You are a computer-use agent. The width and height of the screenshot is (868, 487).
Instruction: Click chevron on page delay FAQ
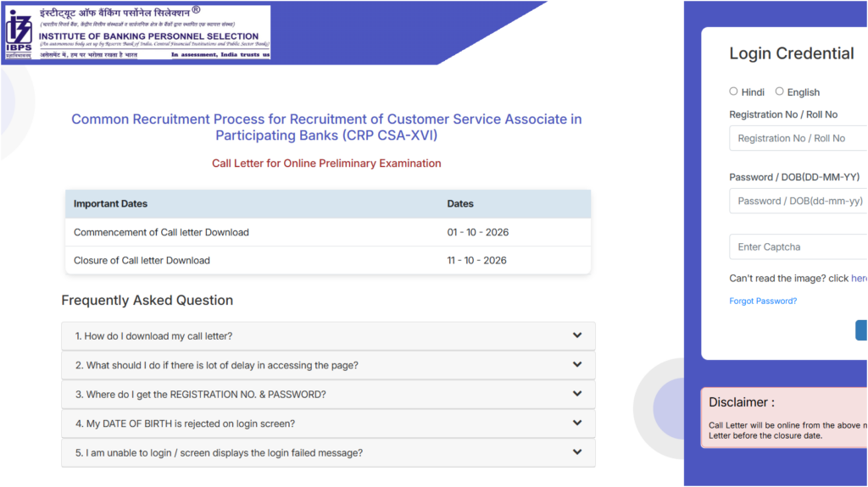pos(577,365)
